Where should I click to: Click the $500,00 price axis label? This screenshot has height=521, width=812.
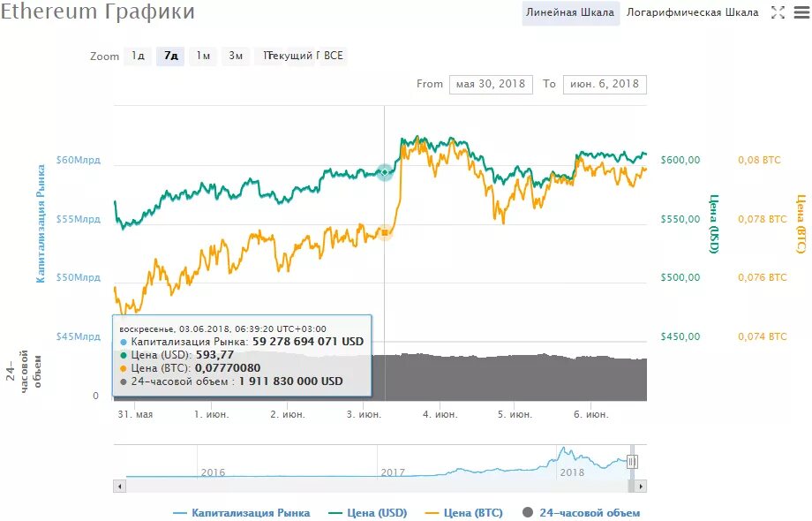(680, 277)
